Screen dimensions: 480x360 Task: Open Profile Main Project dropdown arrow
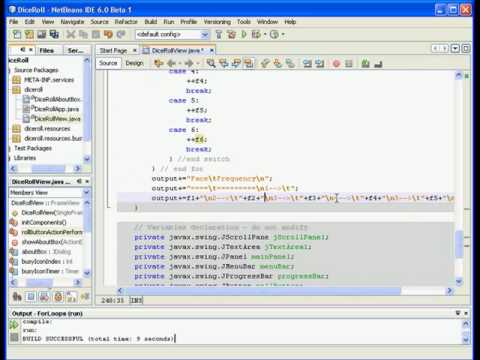click(x=283, y=34)
